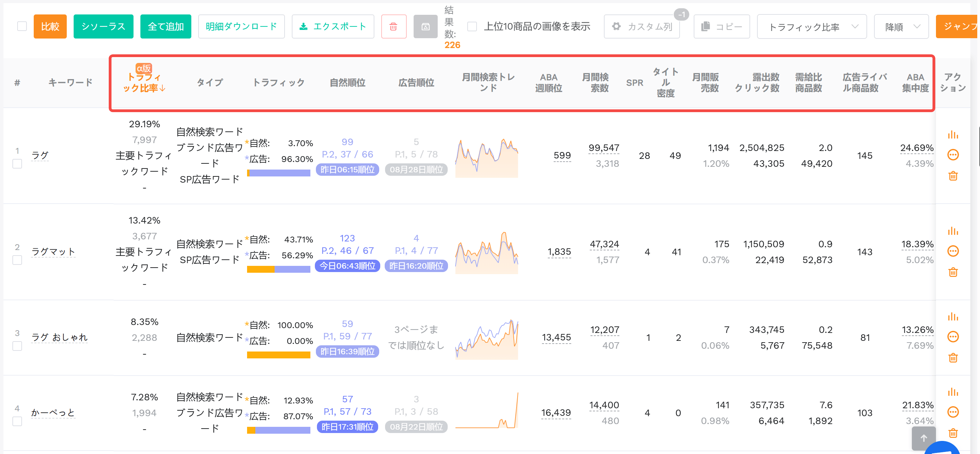Click the シソーラス button

coord(103,26)
